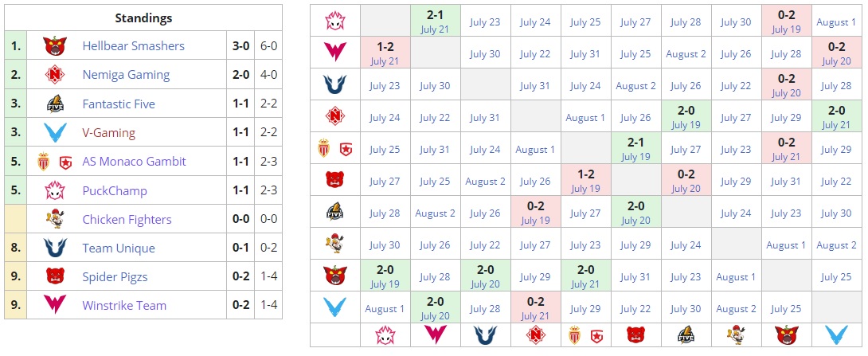Click the 2-1 July 21 result cell
The height and width of the screenshot is (356, 868).
pos(436,22)
